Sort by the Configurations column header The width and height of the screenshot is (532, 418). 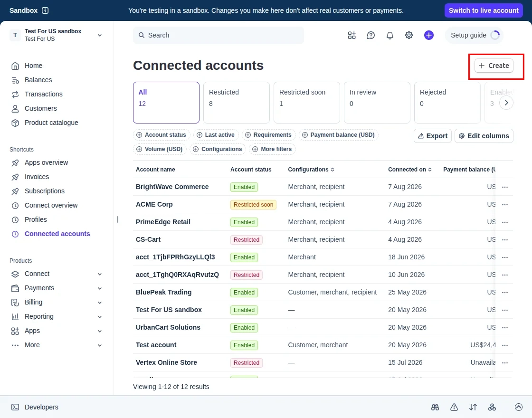311,170
